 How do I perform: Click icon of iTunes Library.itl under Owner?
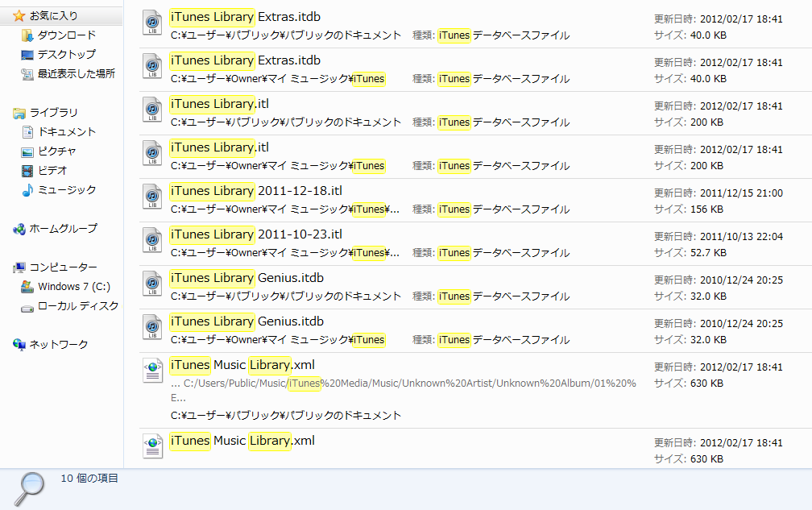click(x=152, y=153)
